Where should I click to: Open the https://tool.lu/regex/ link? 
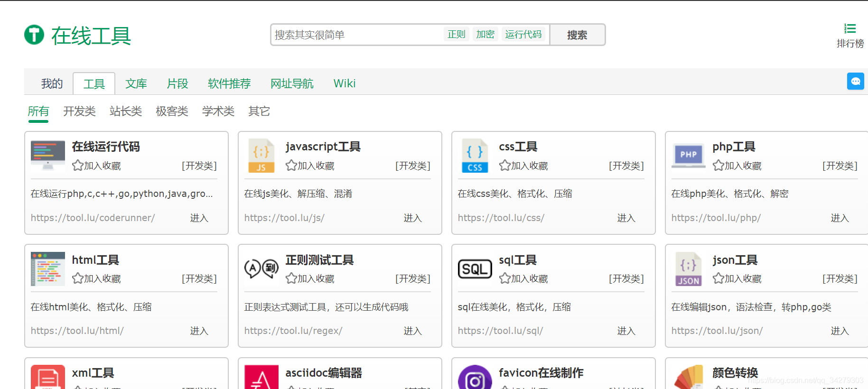(x=293, y=331)
